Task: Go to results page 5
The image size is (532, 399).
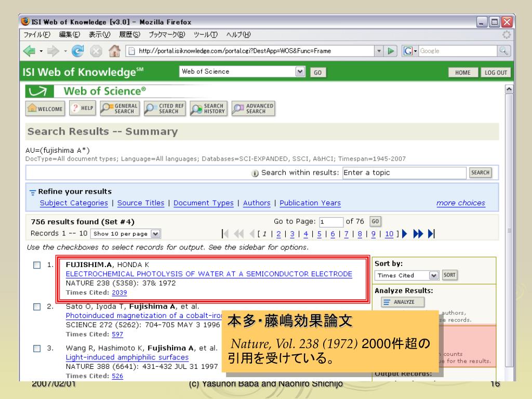Action: click(320, 234)
